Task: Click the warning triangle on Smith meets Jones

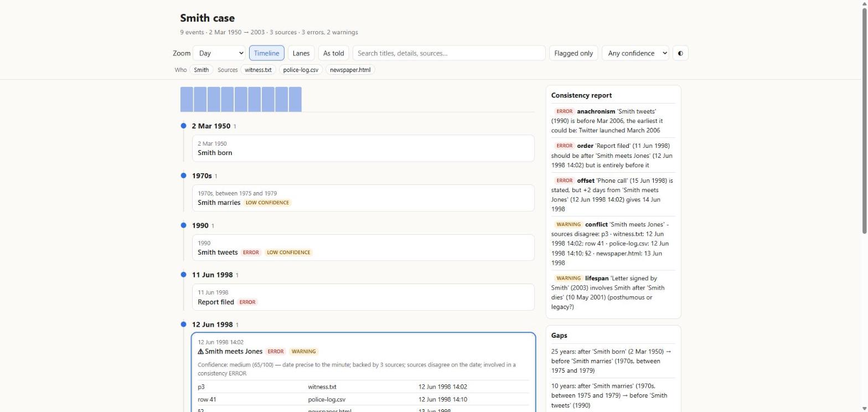Action: tap(201, 351)
